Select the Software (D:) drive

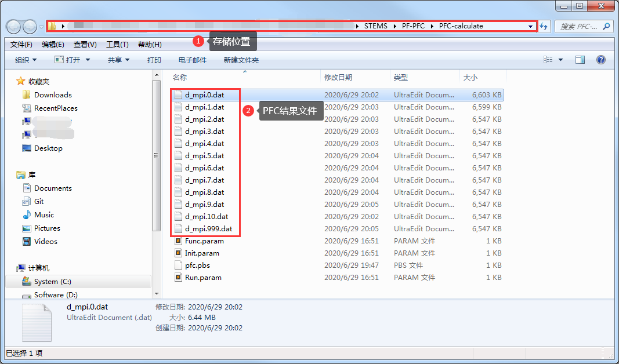[55, 294]
